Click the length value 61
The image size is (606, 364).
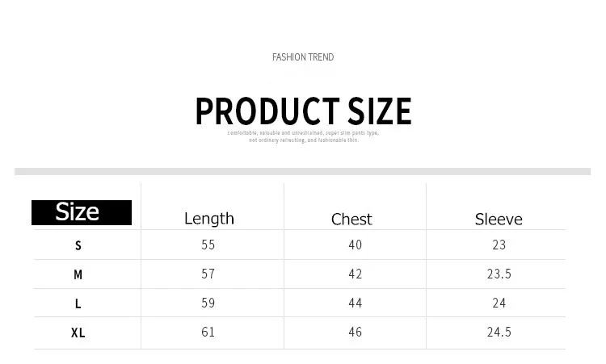point(208,332)
